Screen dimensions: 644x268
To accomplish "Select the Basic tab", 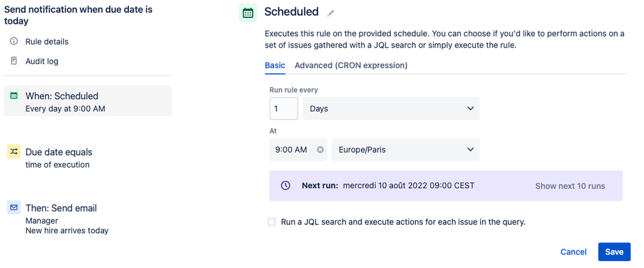I will coord(275,65).
